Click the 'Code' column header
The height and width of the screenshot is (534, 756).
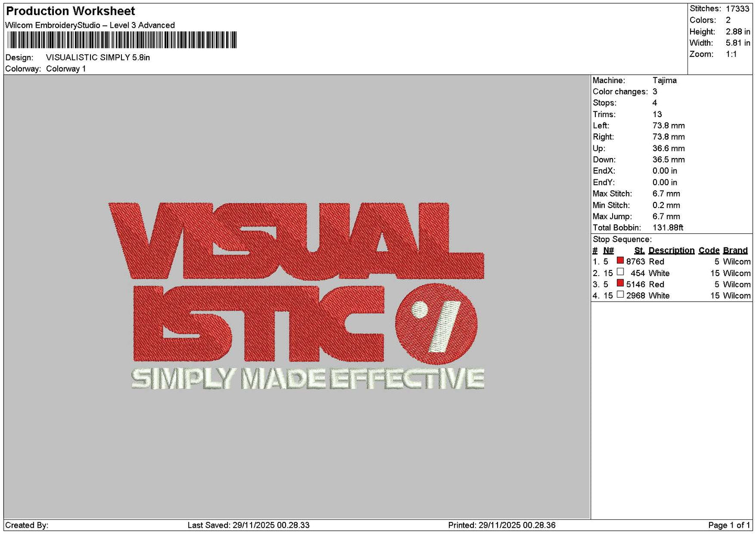[709, 251]
